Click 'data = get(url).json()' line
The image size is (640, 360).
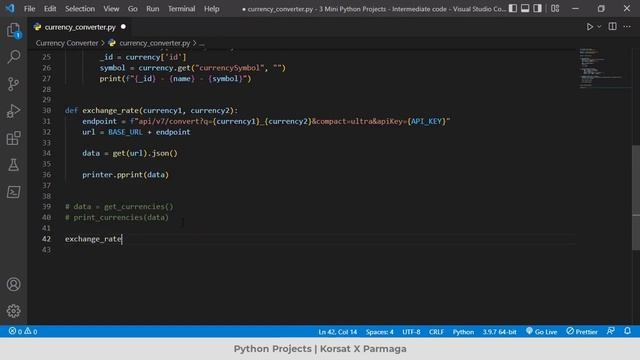pyautogui.click(x=130, y=153)
